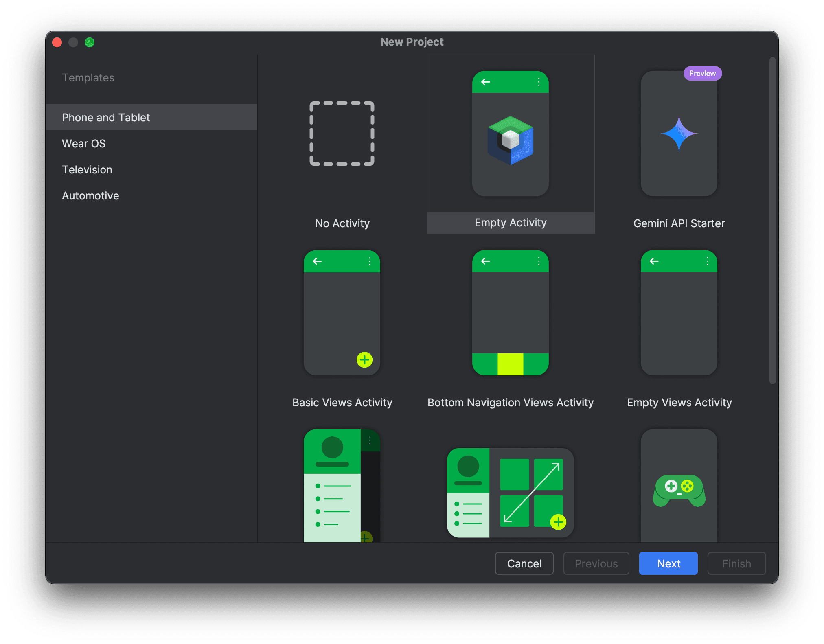Select the No Activity template thumbnail
The height and width of the screenshot is (644, 824).
point(342,134)
